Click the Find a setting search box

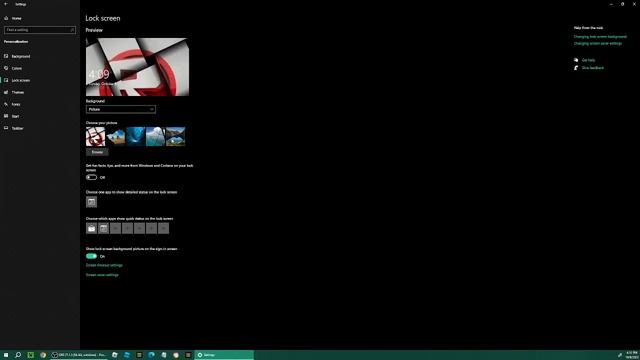pos(40,30)
